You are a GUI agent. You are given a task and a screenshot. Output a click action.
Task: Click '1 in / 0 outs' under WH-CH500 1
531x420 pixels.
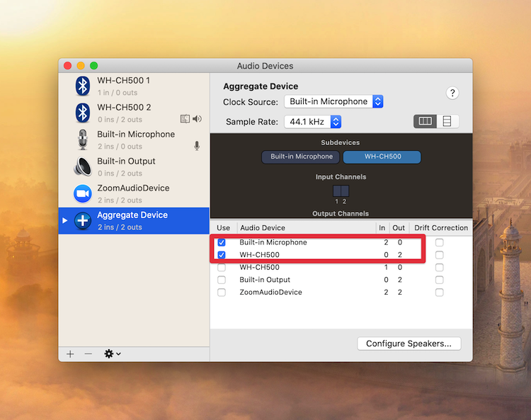118,93
